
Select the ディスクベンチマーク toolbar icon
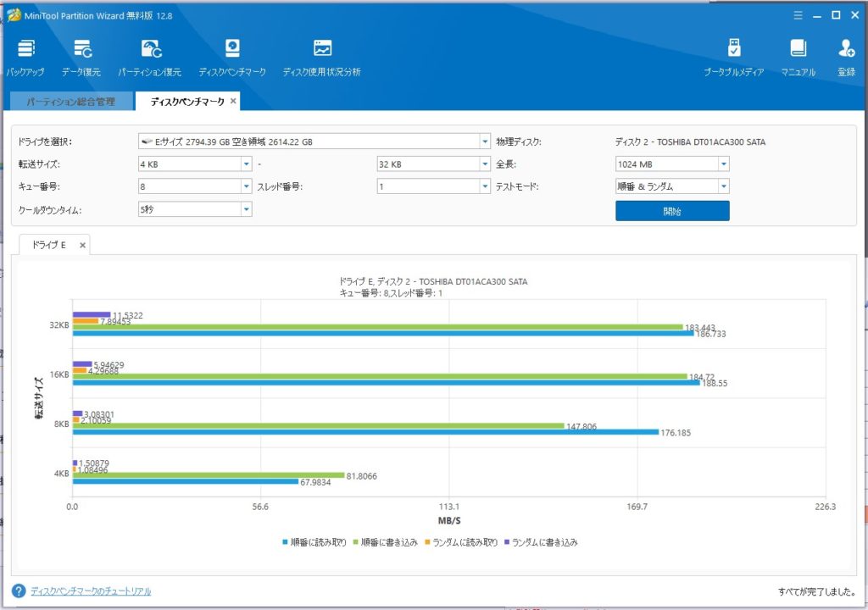(232, 49)
